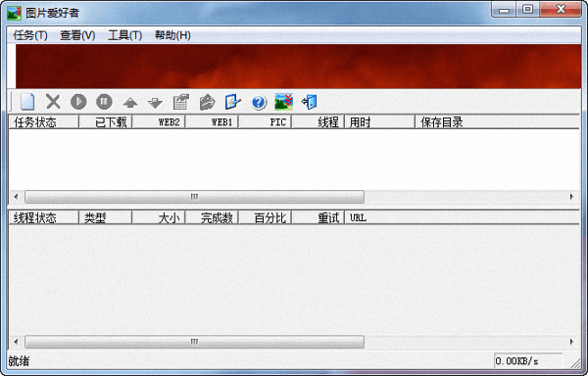Screen dimensions: 588x376
Task: Click right arrow of thread list scrollbar
Action: point(571,342)
